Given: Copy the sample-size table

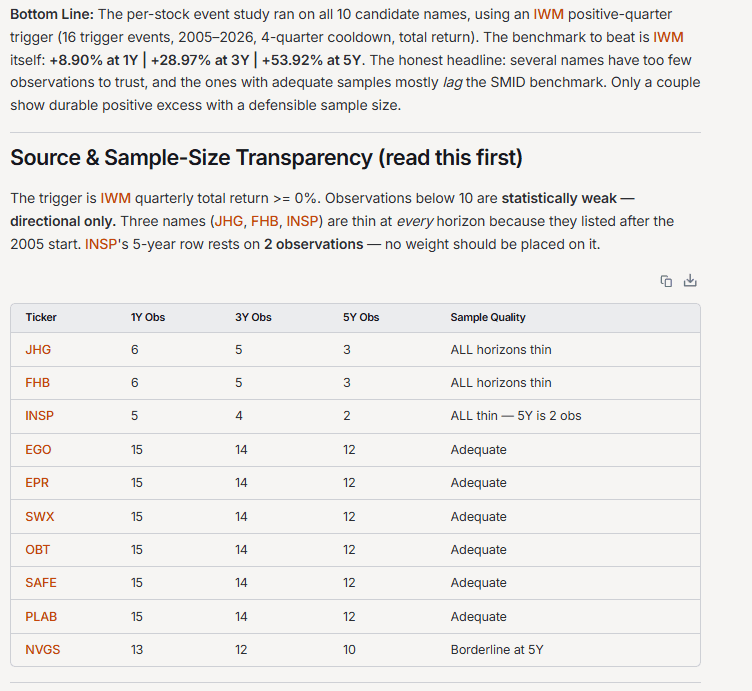Looking at the screenshot, I should click(666, 281).
